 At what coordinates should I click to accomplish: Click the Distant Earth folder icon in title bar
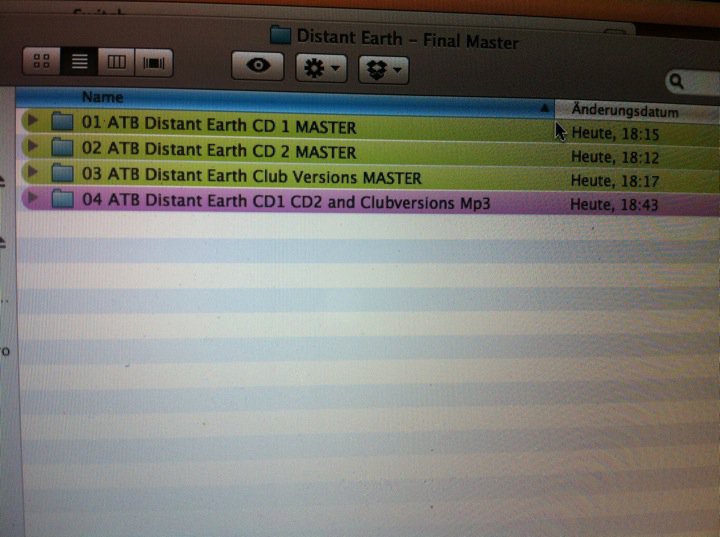280,37
